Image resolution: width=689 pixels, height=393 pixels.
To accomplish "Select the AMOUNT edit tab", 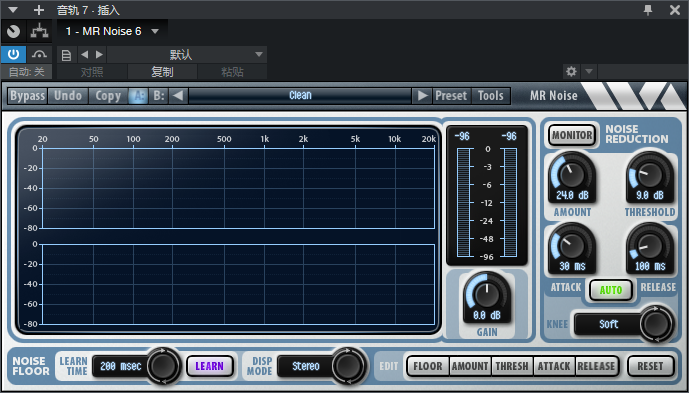I will click(x=470, y=366).
